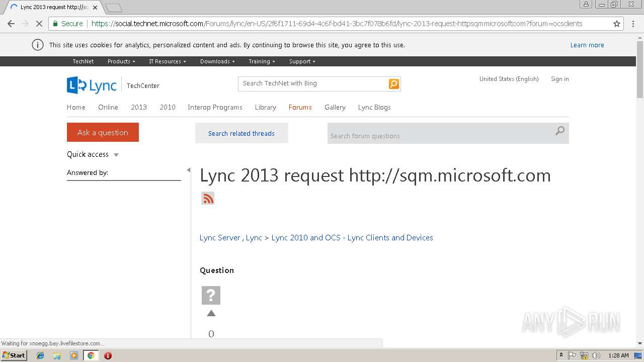
Task: Open the Home navigation tab
Action: pyautogui.click(x=76, y=107)
